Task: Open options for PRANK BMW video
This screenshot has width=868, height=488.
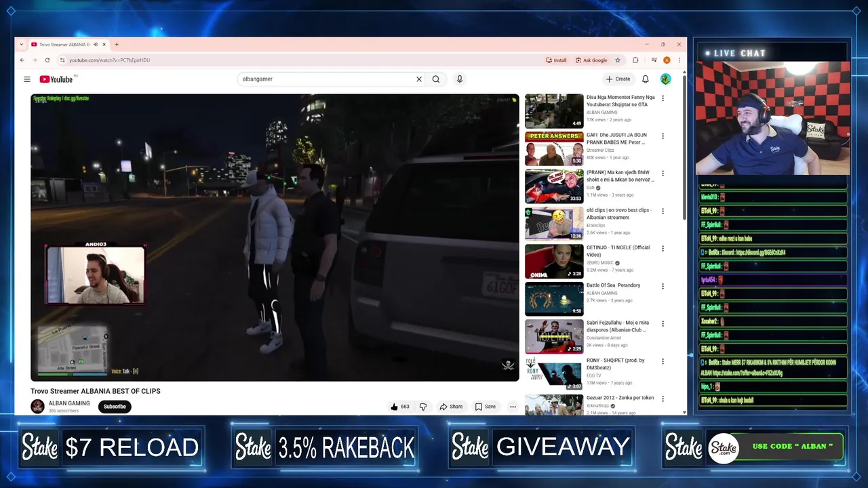Action: (663, 174)
